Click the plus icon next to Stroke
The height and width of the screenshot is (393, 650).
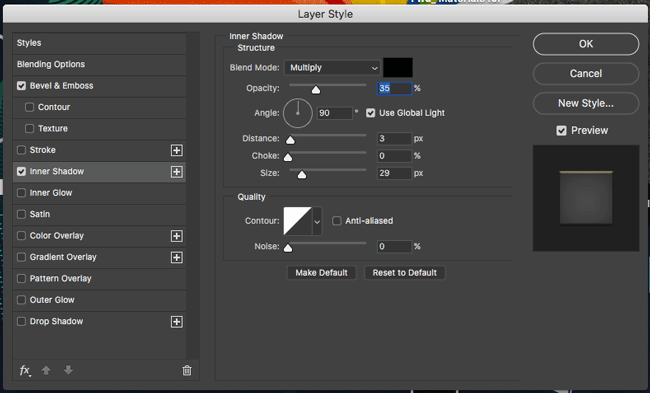(x=177, y=150)
